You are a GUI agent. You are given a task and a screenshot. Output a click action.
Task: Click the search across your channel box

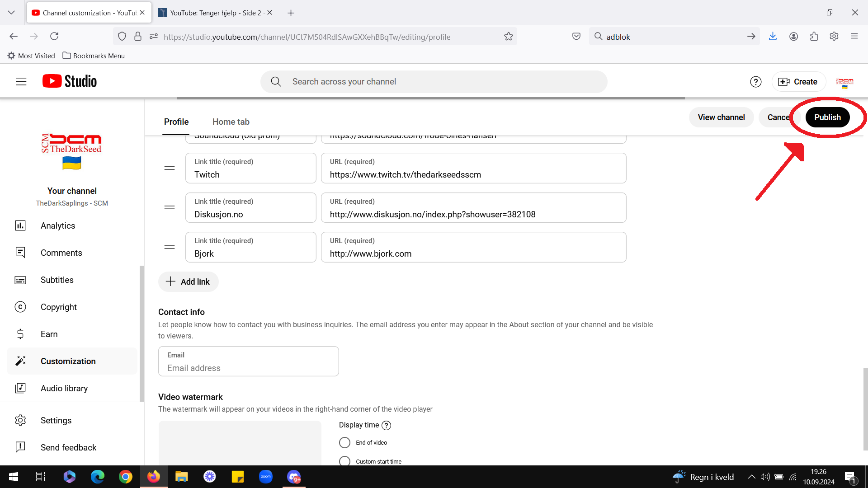(434, 82)
